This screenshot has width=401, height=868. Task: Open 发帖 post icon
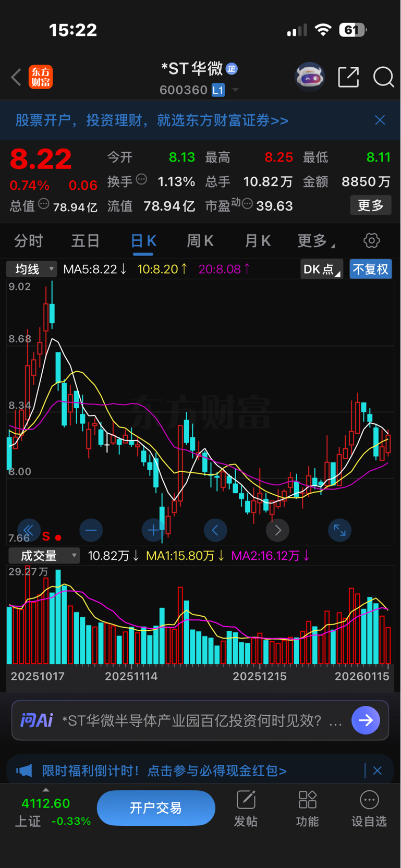pyautogui.click(x=246, y=809)
